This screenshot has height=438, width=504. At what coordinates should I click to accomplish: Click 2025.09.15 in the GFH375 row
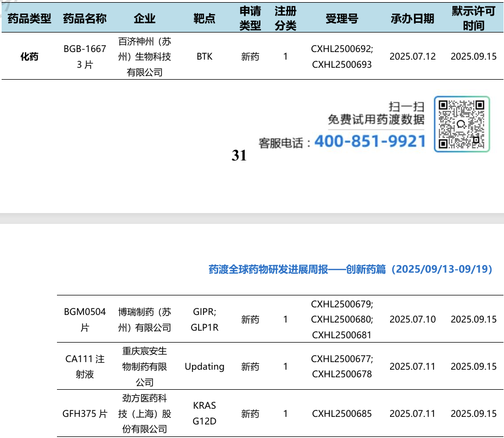(x=474, y=414)
